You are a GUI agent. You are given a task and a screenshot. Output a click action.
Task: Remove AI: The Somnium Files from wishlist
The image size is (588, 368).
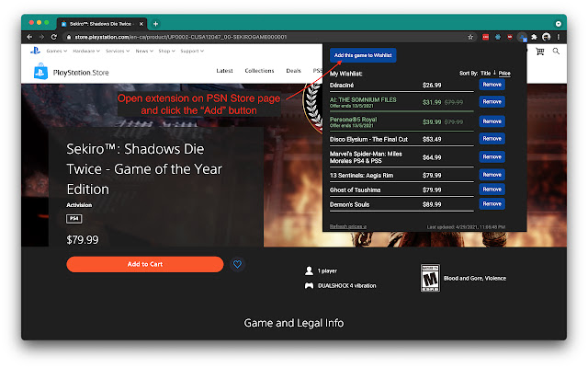492,101
